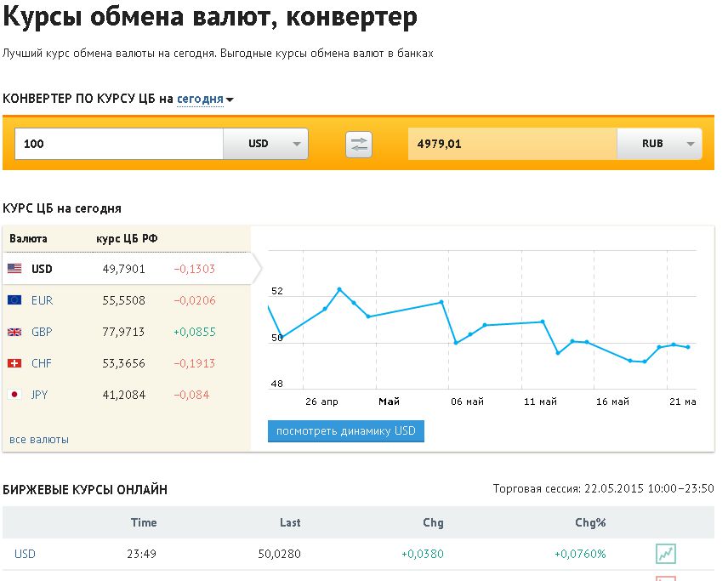Click the British flag icon

point(14,332)
